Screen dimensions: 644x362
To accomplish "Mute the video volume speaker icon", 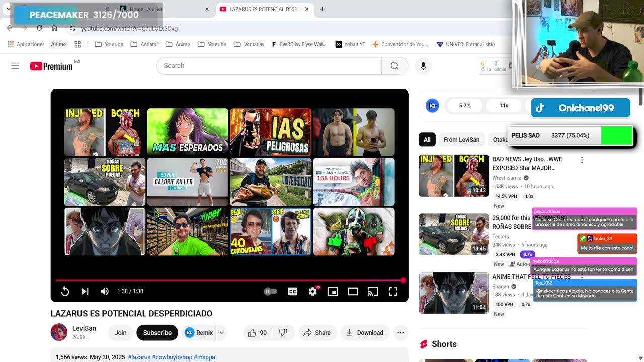I will (105, 291).
